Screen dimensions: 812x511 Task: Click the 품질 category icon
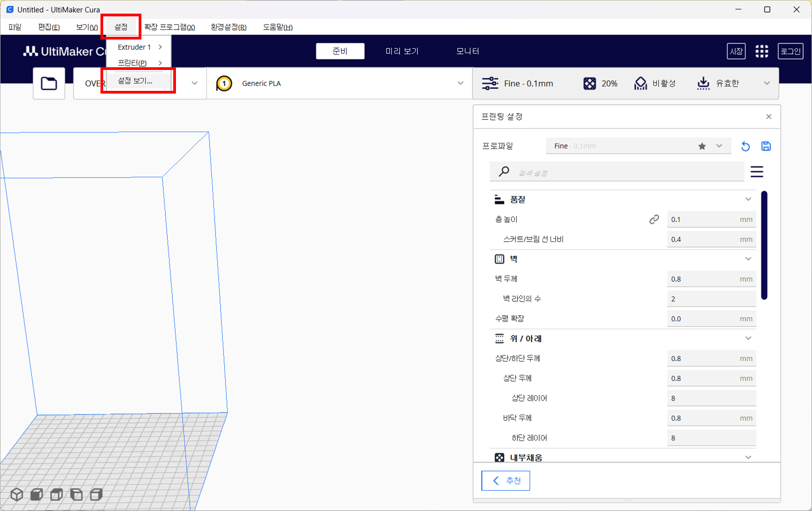point(499,199)
